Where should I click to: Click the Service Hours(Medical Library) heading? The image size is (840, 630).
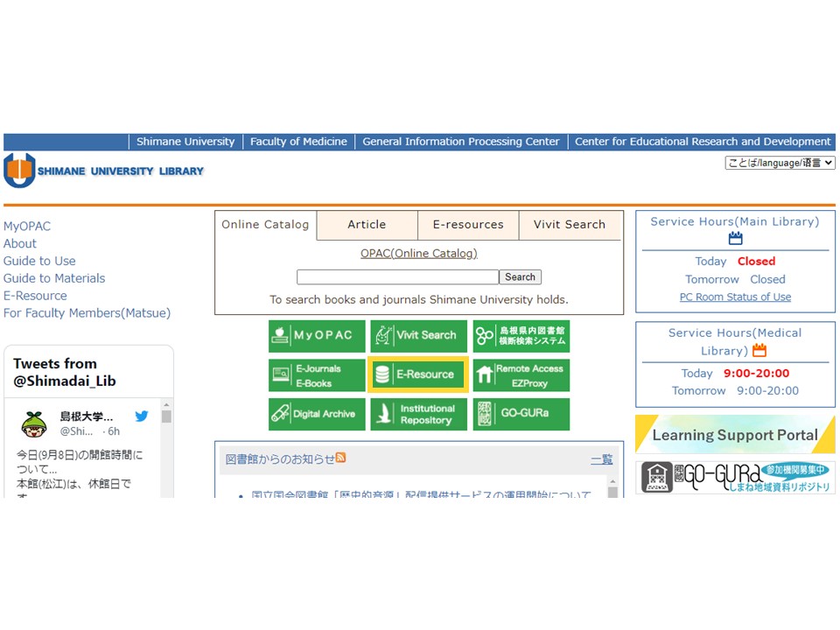[735, 342]
